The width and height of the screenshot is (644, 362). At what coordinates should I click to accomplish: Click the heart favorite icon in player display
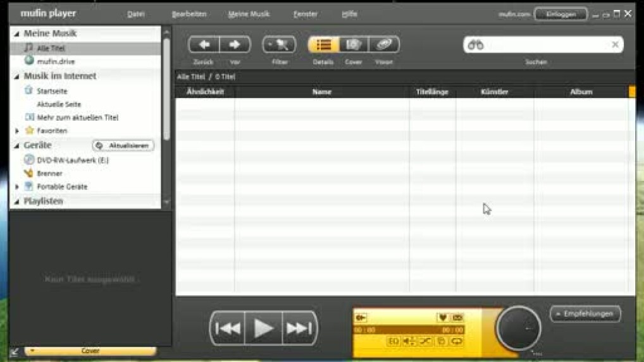coord(443,318)
